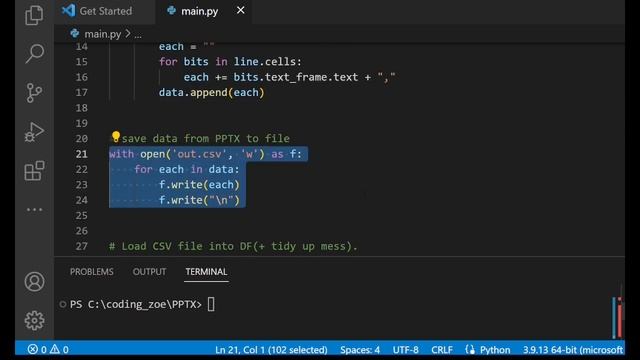Open the Extensions view

[x=34, y=171]
